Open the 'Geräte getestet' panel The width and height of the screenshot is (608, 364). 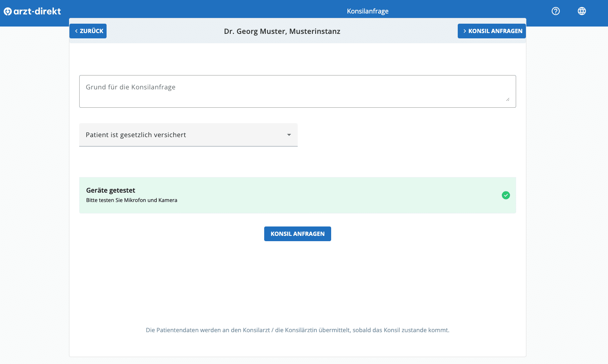(298, 195)
